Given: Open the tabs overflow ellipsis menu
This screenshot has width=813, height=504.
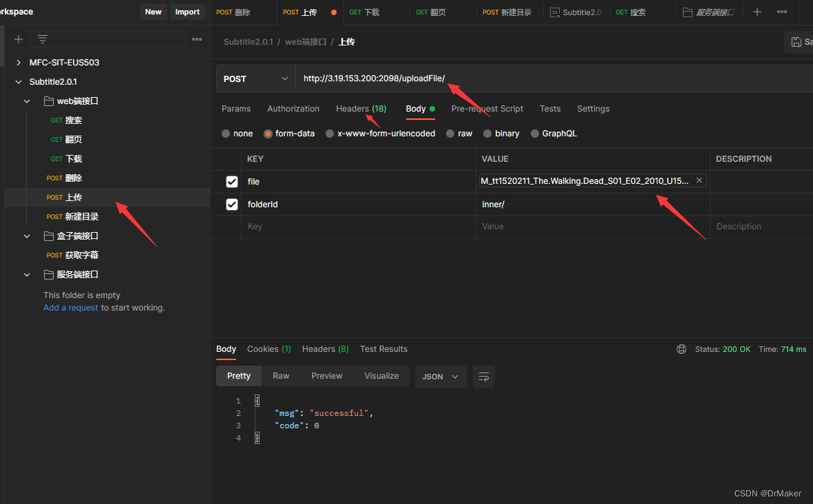Looking at the screenshot, I should coord(781,12).
